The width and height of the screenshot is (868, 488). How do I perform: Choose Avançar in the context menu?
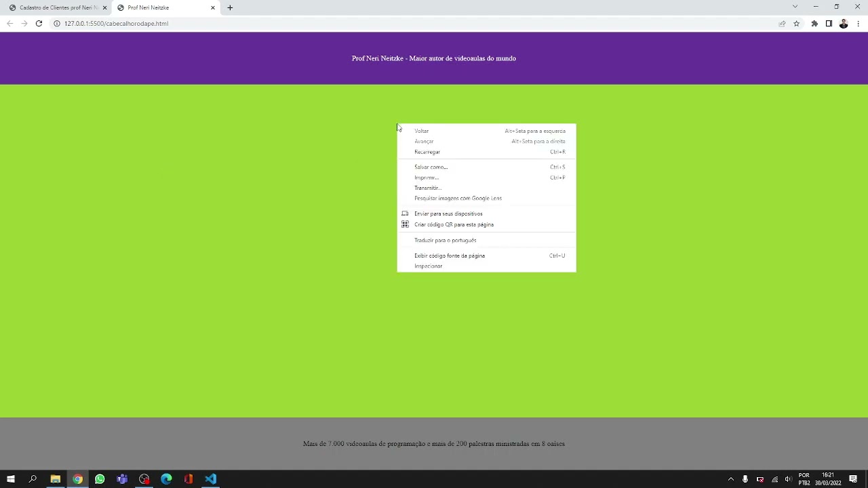[486, 142]
